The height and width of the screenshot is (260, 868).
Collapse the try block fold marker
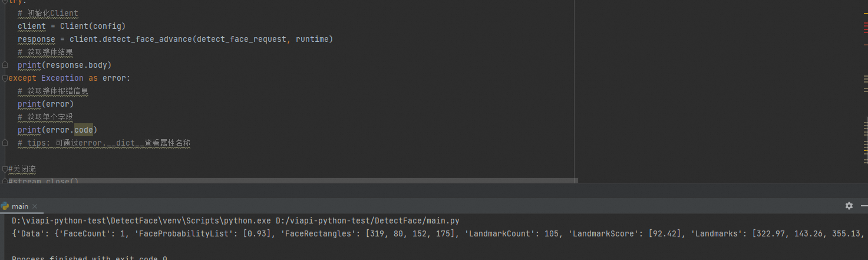[x=5, y=2]
